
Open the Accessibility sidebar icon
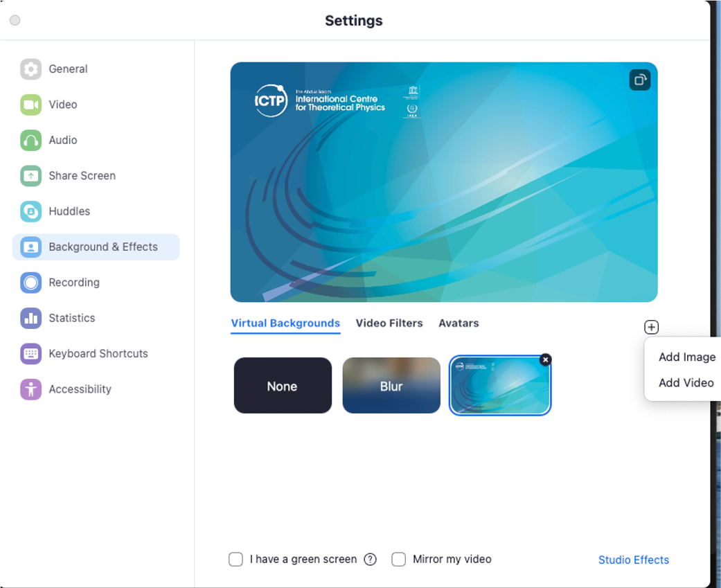(30, 389)
